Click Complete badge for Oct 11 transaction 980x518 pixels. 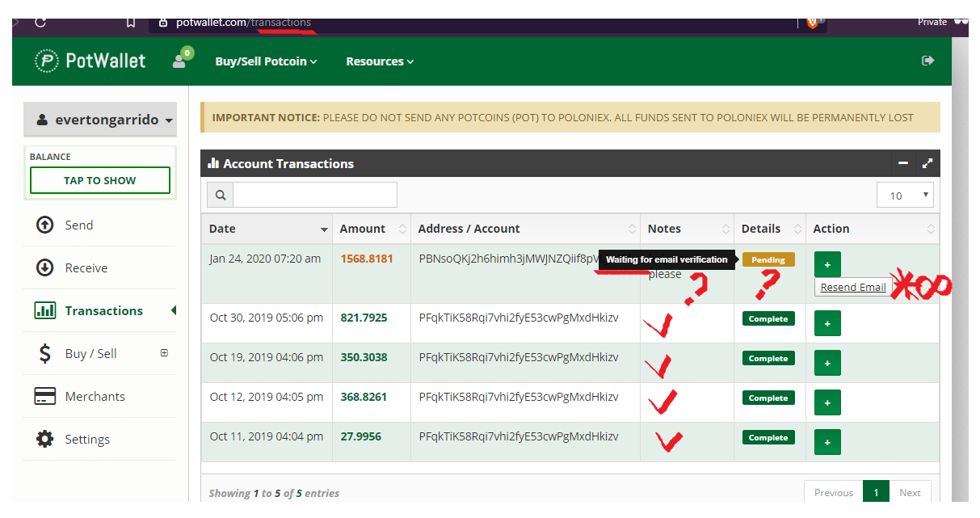point(768,437)
